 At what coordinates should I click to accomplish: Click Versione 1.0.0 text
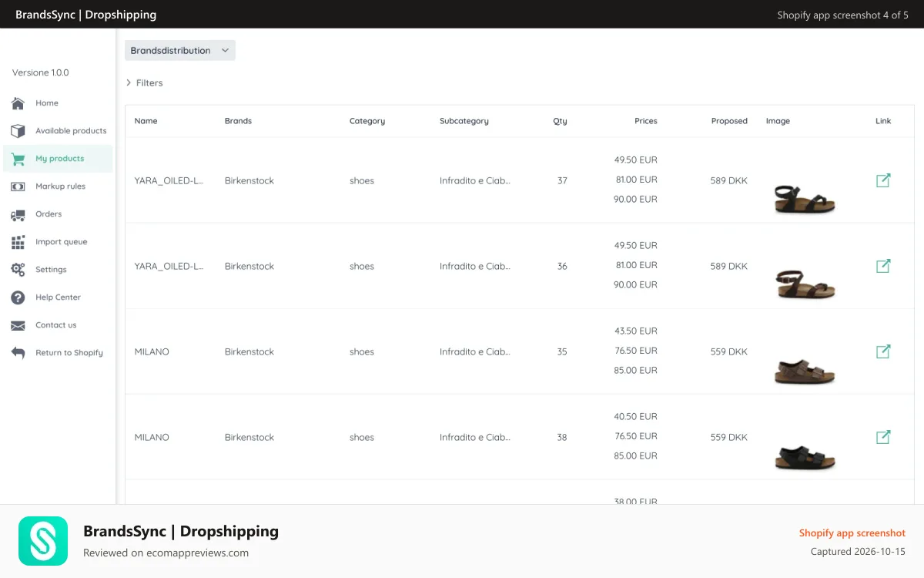pos(41,72)
